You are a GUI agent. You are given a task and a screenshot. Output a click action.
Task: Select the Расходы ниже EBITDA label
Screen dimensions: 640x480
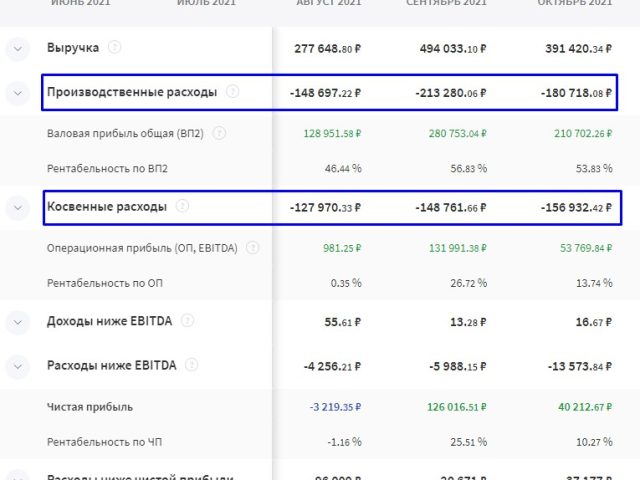[112, 365]
